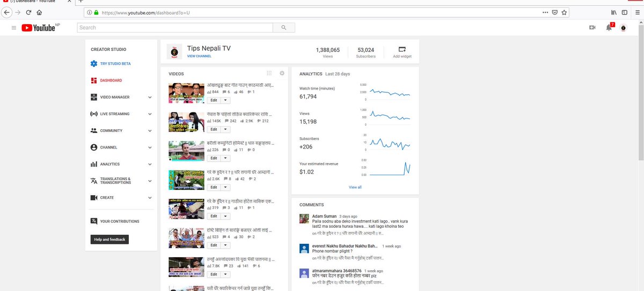
Task: Show site information icon in address bar
Action: [x=89, y=12]
